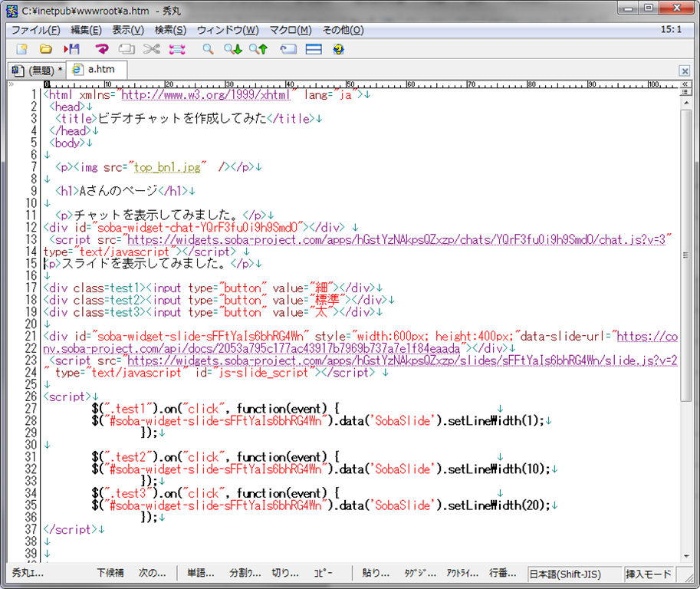Screen dimensions: 700x589
Task: Click the 秀丸I... button in the function bar
Action: click(28, 573)
